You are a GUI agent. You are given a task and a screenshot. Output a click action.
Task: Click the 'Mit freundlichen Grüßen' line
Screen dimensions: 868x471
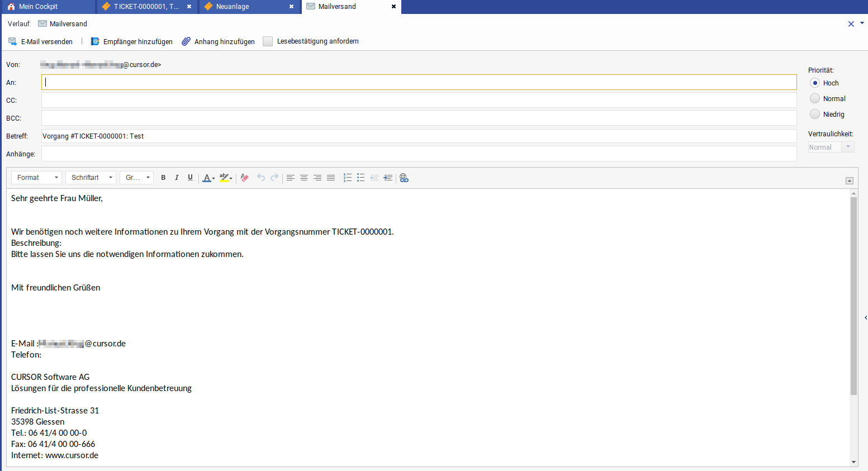pyautogui.click(x=56, y=288)
